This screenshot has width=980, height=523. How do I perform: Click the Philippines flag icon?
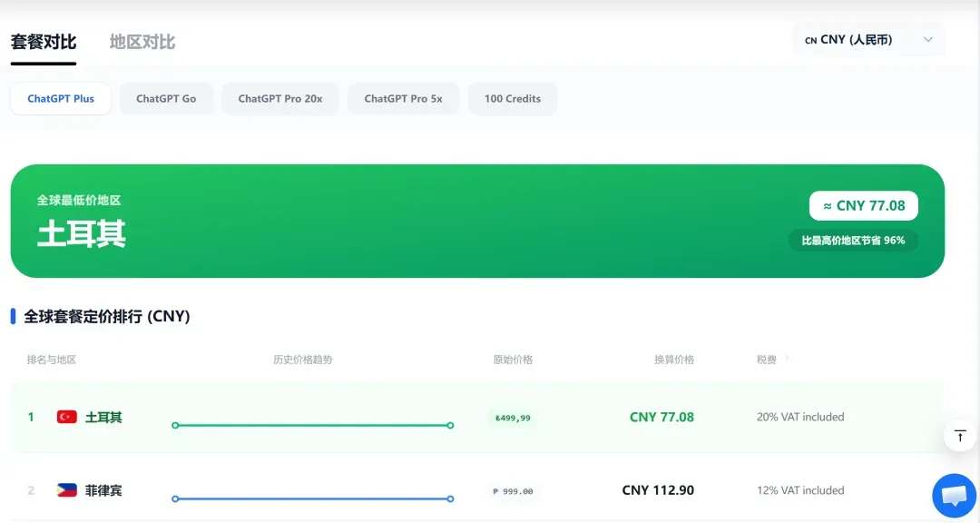pyautogui.click(x=67, y=490)
